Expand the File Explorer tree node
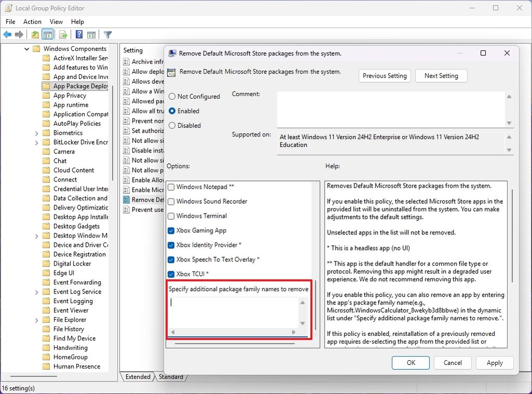The width and height of the screenshot is (532, 394). coord(37,320)
